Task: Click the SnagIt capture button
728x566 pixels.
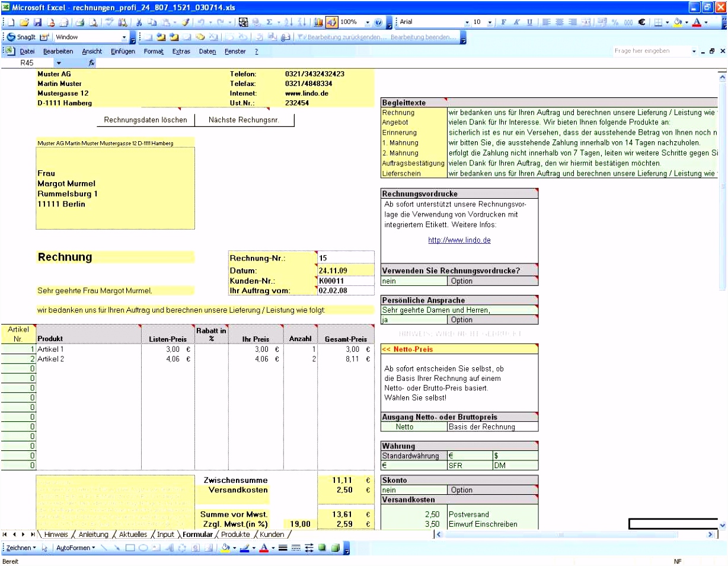Action: (21, 37)
